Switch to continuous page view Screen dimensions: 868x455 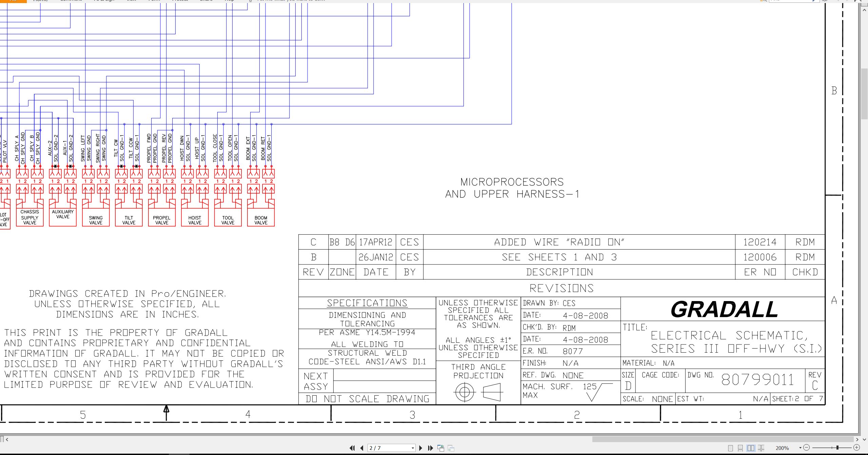(741, 448)
